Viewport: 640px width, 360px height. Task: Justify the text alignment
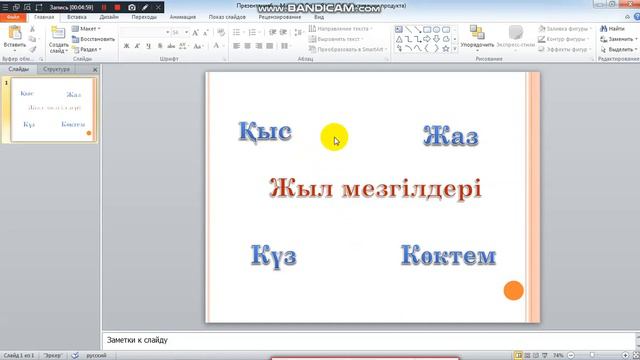pos(269,46)
